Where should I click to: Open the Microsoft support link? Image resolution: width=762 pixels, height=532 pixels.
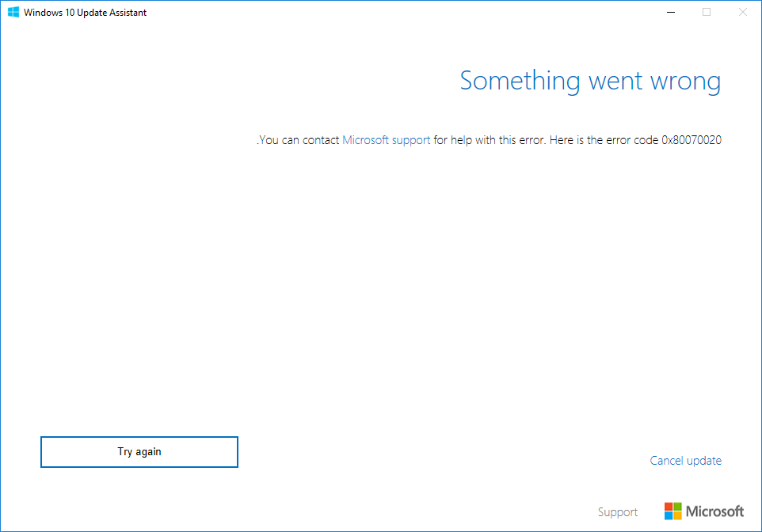387,140
